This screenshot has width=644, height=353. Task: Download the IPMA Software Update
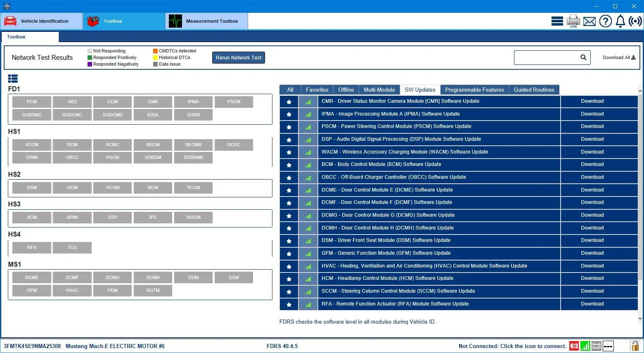click(592, 114)
